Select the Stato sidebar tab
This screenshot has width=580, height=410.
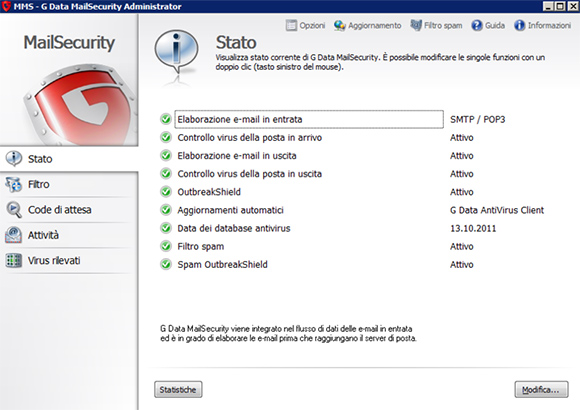pos(69,159)
